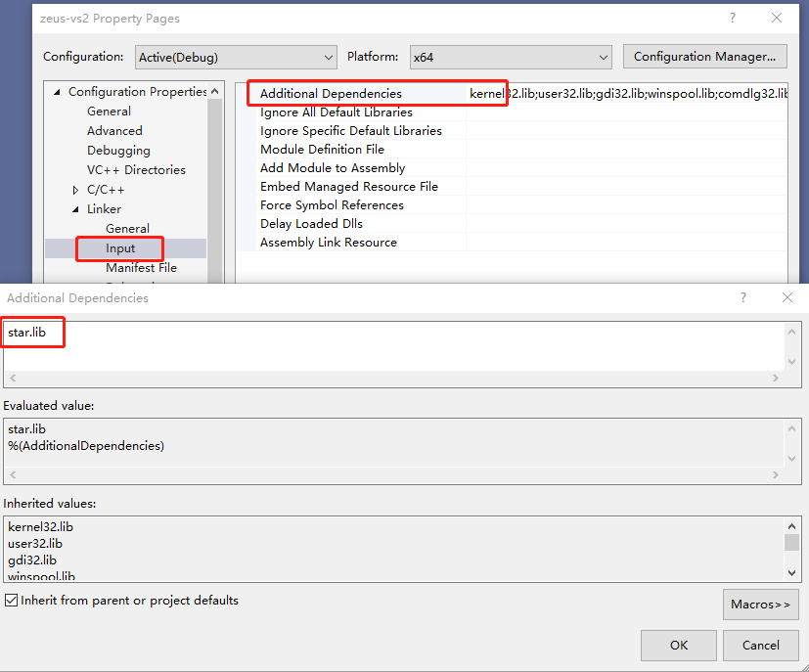This screenshot has height=672, width=809.
Task: Collapse the Linker tree node
Action: pos(76,209)
